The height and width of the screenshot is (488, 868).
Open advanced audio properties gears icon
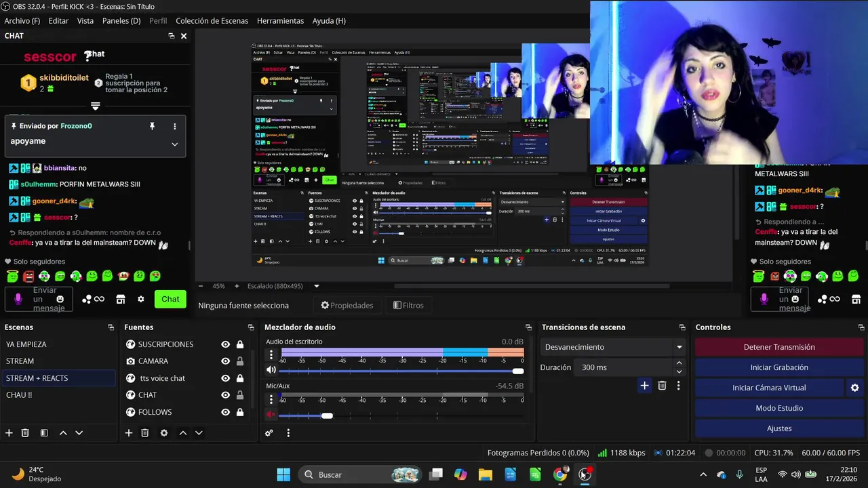click(x=269, y=433)
